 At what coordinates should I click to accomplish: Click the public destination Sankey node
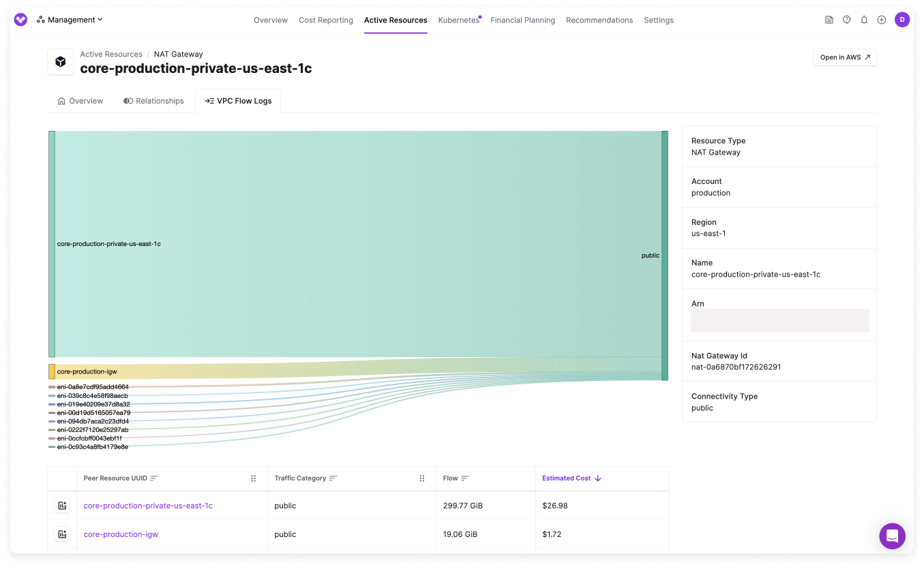point(665,256)
